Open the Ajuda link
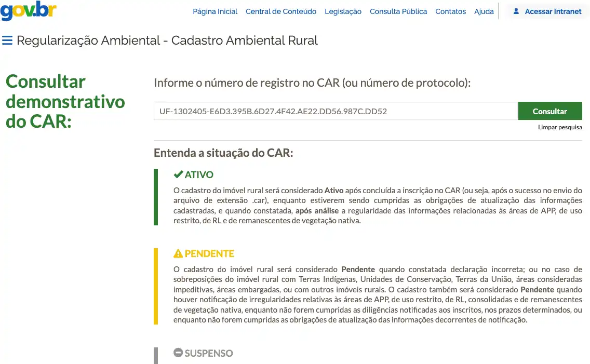 [484, 11]
